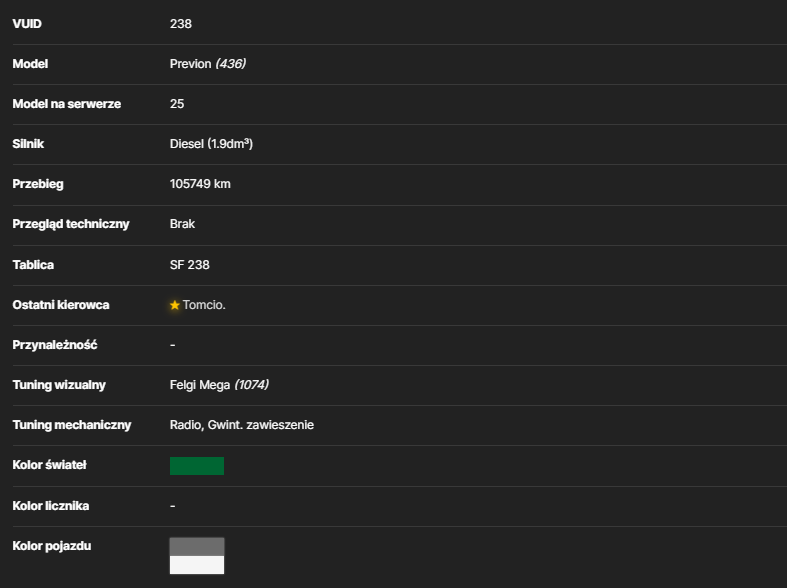The width and height of the screenshot is (787, 588).
Task: Select the mileage value 105749 km
Action: click(200, 184)
